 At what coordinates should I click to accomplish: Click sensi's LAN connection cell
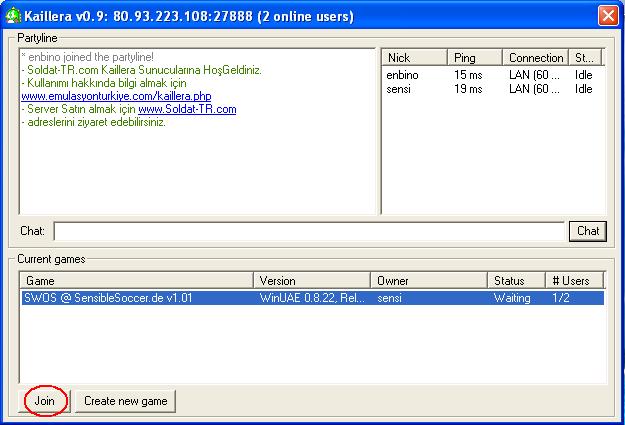(x=534, y=89)
